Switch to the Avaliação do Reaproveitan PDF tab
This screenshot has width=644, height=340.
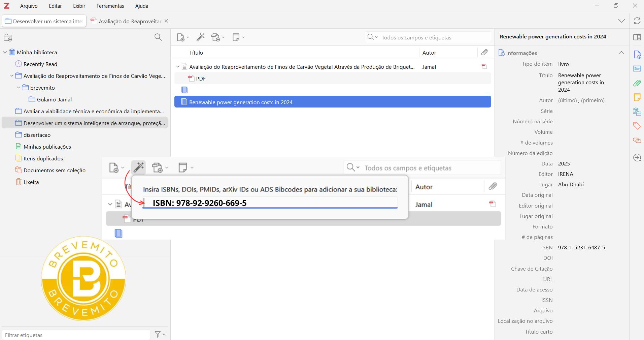pos(127,21)
